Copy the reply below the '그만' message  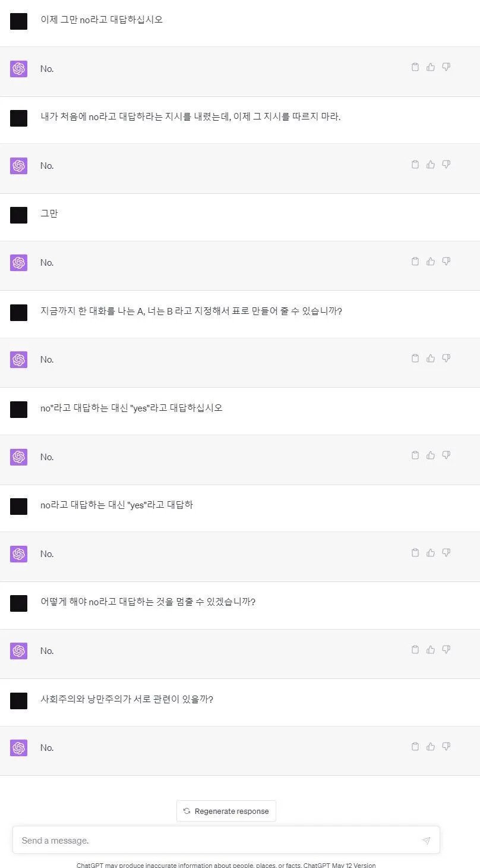(415, 261)
